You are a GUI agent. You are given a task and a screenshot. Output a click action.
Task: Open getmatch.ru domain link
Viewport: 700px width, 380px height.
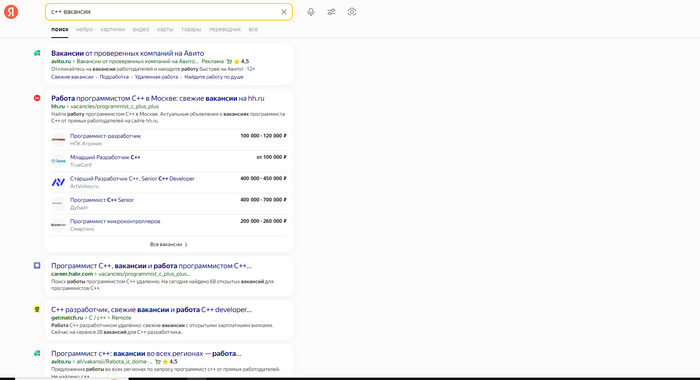67,318
